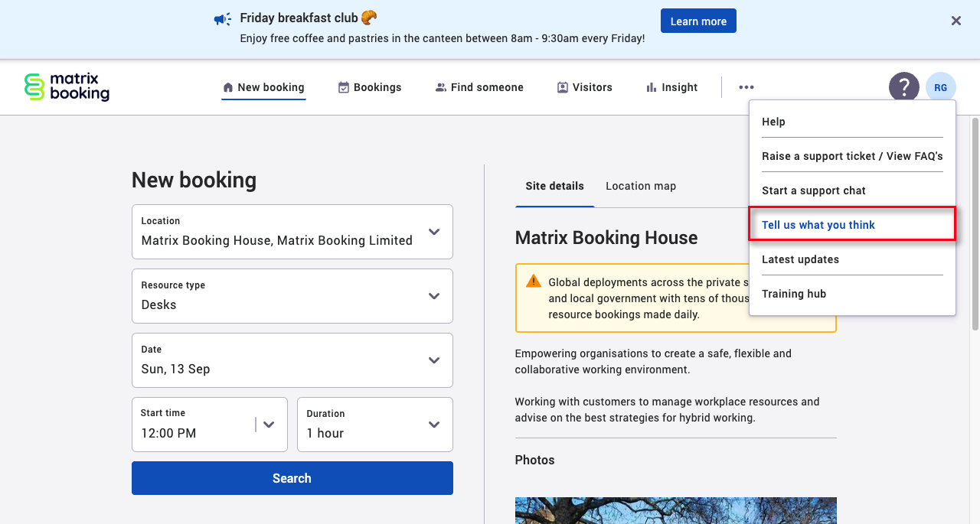Open the Insight page
This screenshot has width=980, height=524.
671,87
